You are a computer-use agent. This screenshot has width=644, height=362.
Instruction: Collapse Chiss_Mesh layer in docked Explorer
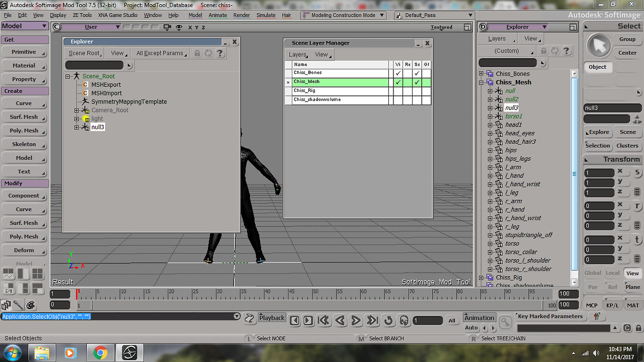coord(481,82)
